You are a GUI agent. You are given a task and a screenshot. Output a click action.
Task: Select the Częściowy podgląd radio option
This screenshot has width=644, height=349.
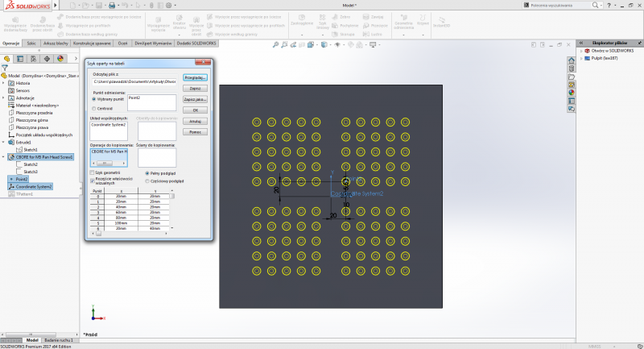coord(146,181)
